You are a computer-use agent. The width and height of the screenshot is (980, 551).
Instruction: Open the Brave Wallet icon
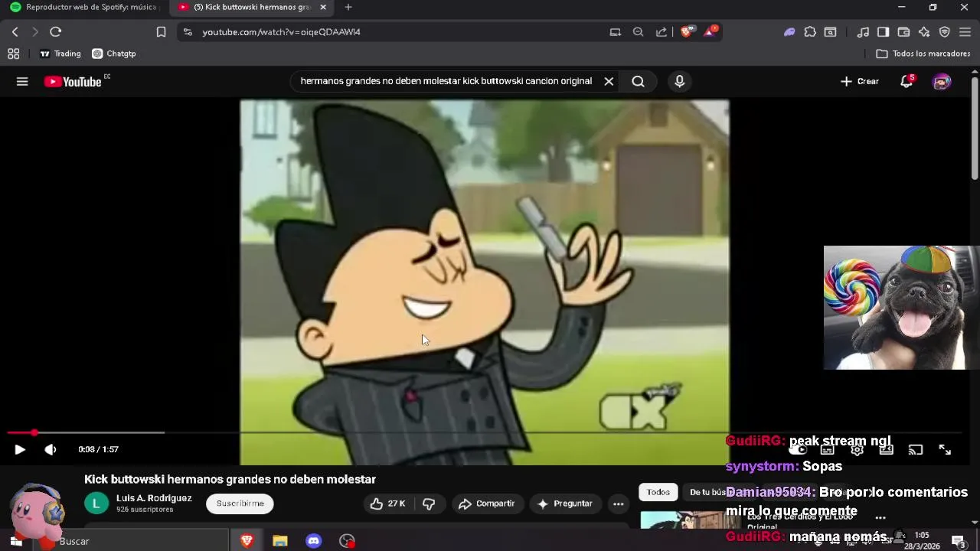[x=903, y=31]
